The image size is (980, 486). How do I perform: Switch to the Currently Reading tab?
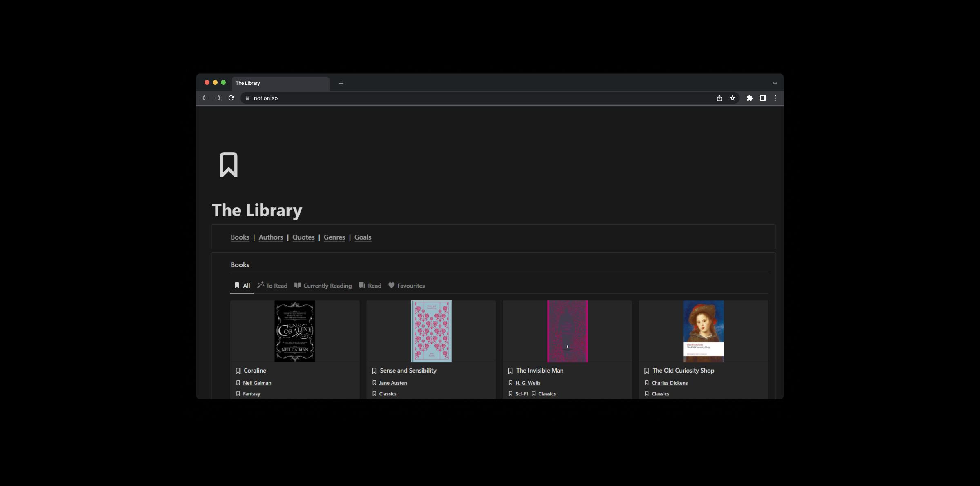323,286
